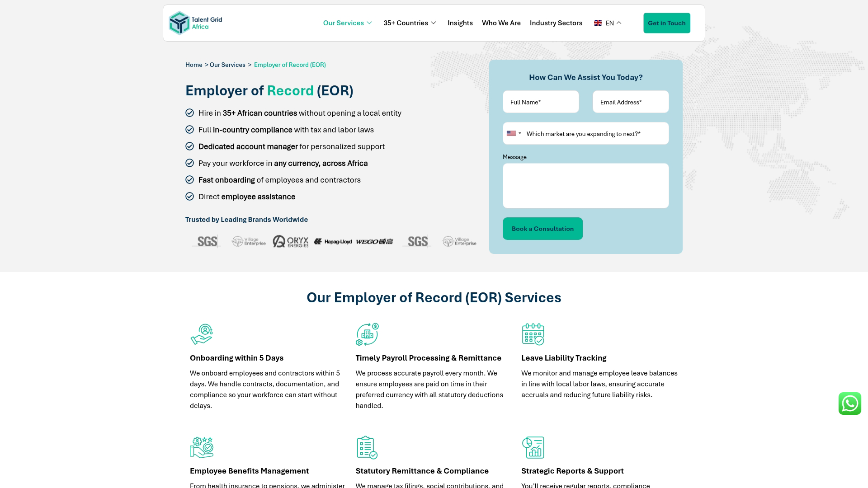The width and height of the screenshot is (868, 488).
Task: Click the Talent Grid Africa logo
Action: 196,23
